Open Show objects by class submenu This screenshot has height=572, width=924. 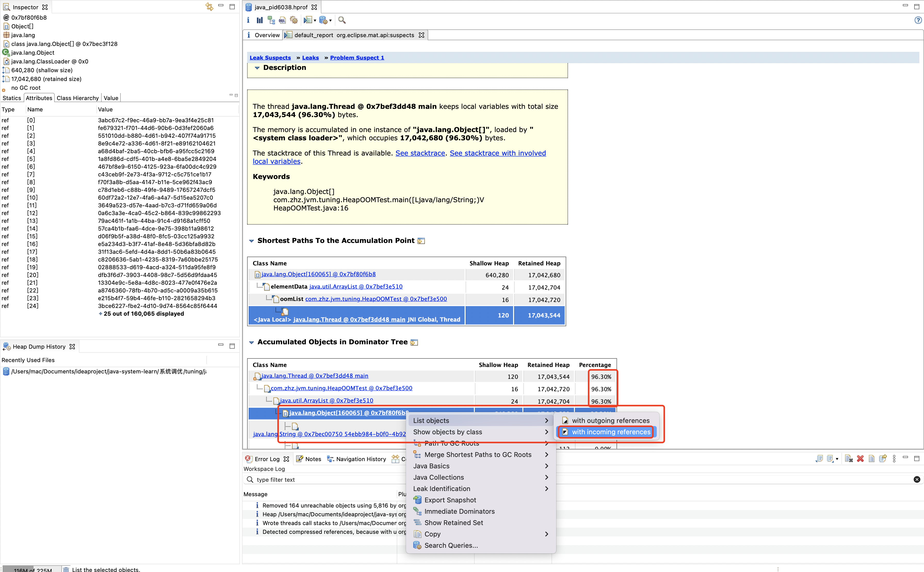pos(481,432)
